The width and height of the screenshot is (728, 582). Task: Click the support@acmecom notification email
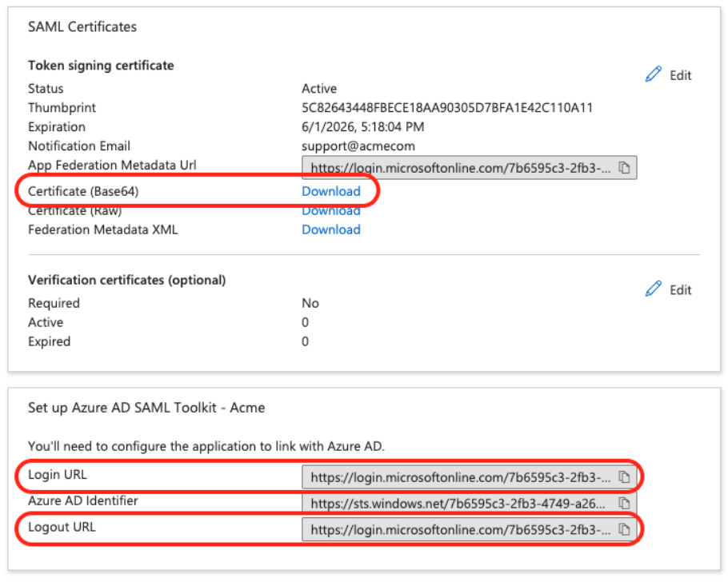(x=358, y=146)
